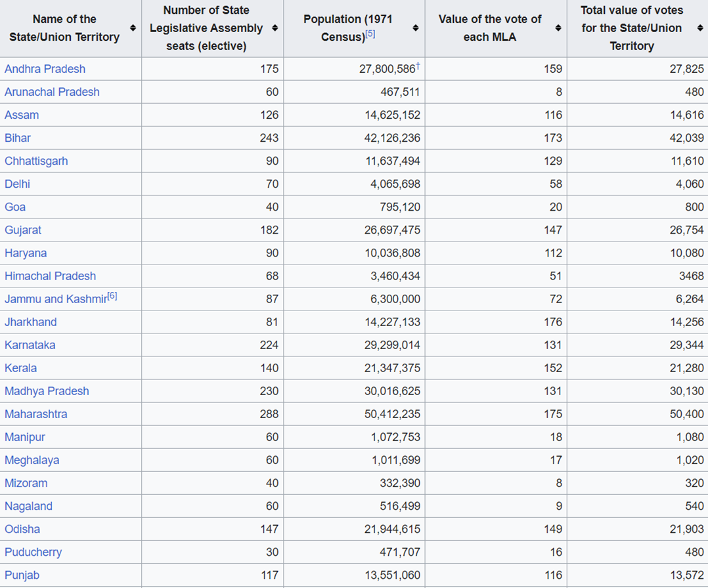
Task: Select Maharashtra total votes 50,400
Action: click(x=687, y=414)
